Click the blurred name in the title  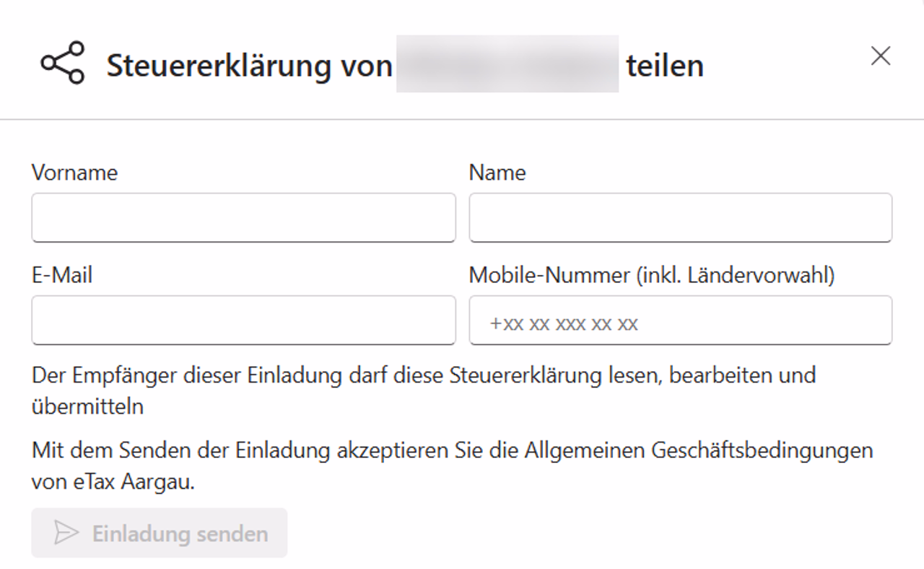pos(507,64)
